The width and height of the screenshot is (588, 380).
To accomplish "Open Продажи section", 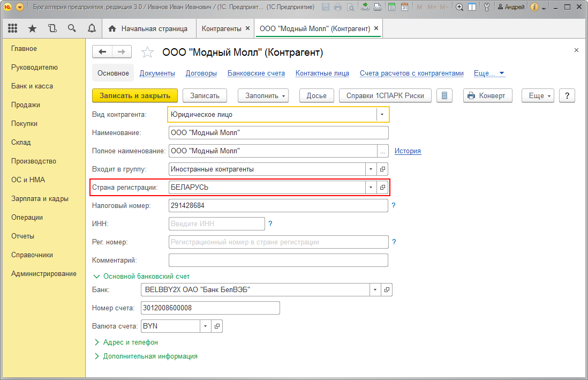I will coord(26,105).
